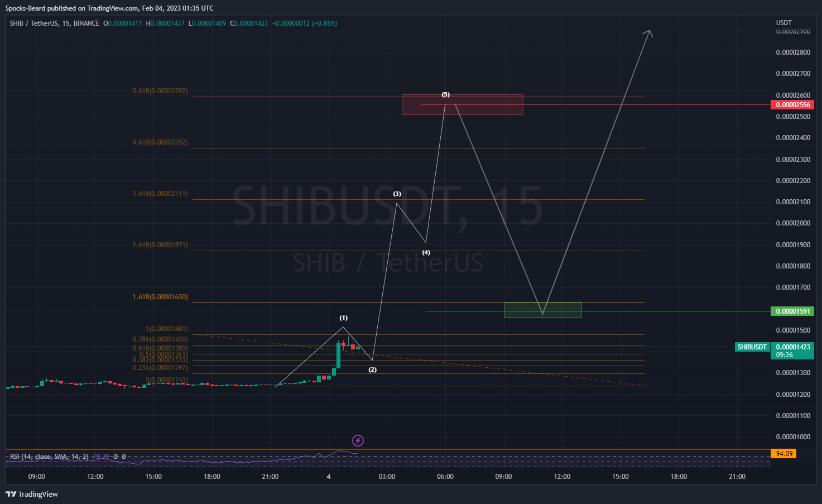Click the wave (4) label
The image size is (822, 504).
pyautogui.click(x=426, y=252)
